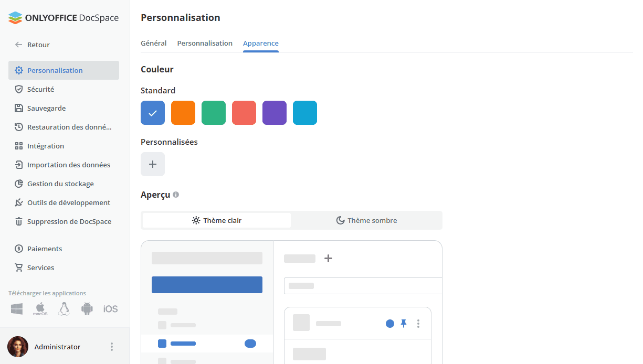Screen dimensions: 643x364
Task: Pick the purple standard color swatch
Action: click(x=275, y=113)
